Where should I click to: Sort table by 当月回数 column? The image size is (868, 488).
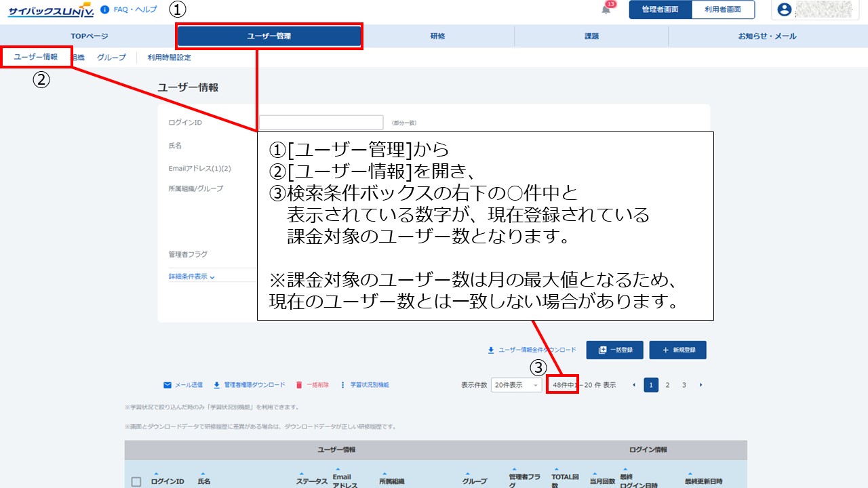pyautogui.click(x=602, y=480)
